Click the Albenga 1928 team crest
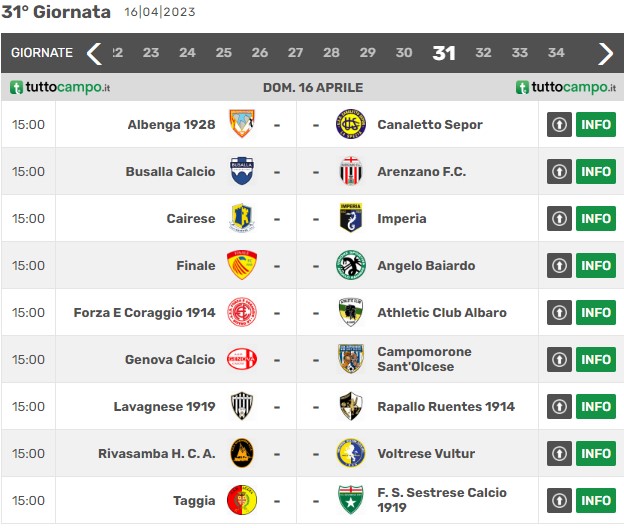 tap(242, 124)
